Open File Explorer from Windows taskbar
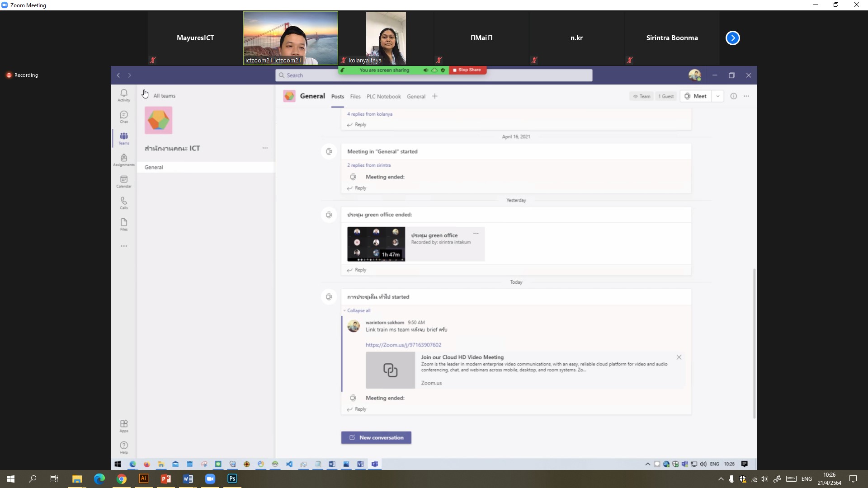Screen dimensions: 868x488 (x=77, y=479)
